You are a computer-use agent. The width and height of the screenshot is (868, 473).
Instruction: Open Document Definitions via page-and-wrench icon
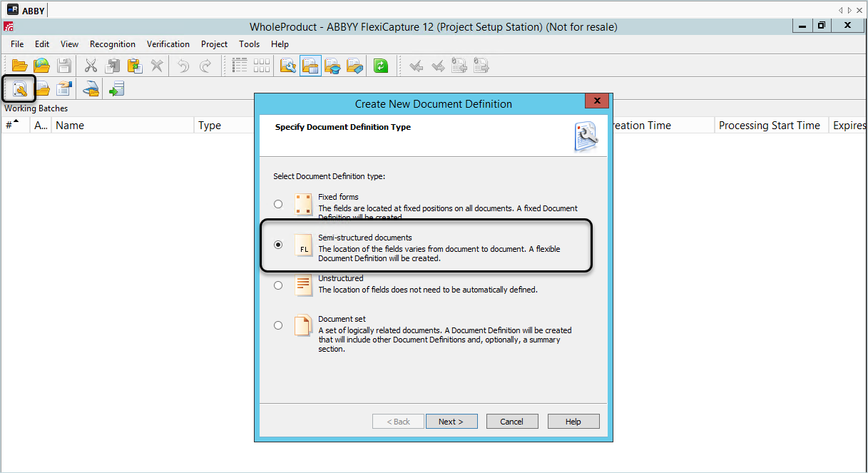point(20,88)
